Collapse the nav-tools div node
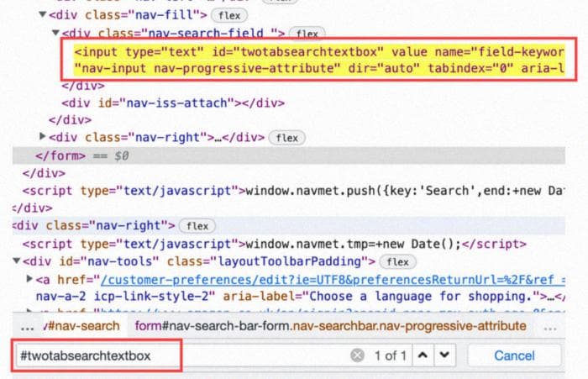588x379 pixels. [16, 261]
